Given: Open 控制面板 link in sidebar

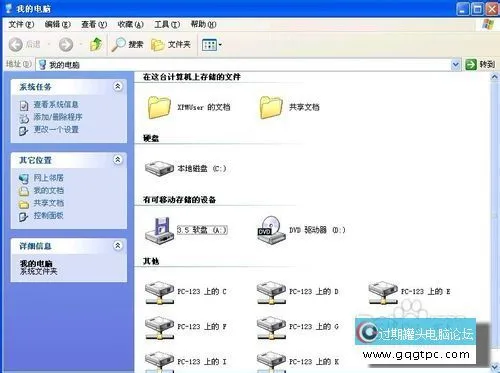Looking at the screenshot, I should tap(48, 216).
